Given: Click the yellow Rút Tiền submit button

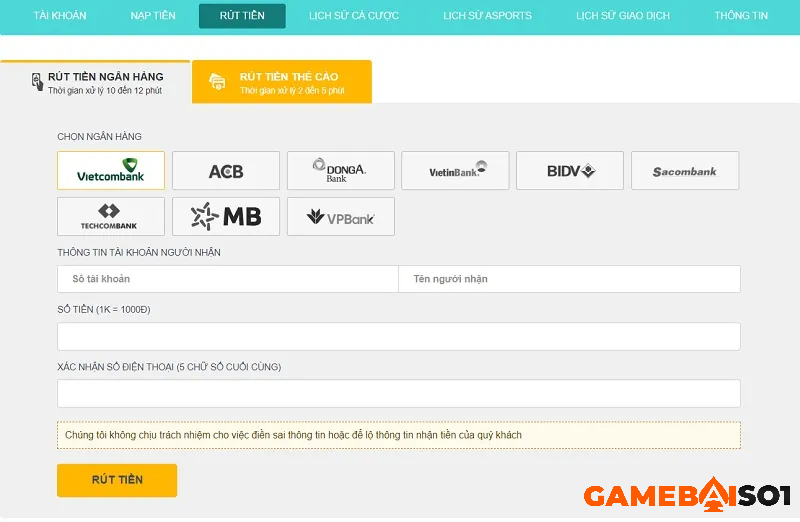Looking at the screenshot, I should coord(117,480).
